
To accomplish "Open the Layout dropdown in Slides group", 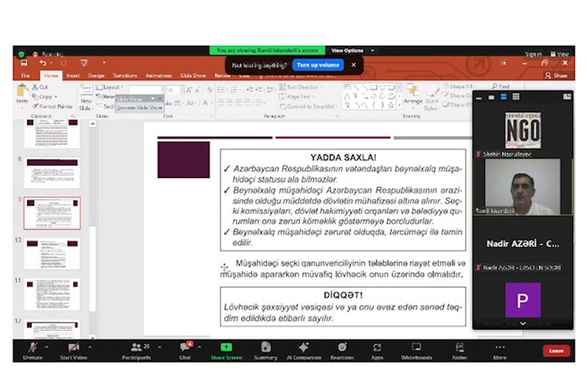I will [x=110, y=87].
